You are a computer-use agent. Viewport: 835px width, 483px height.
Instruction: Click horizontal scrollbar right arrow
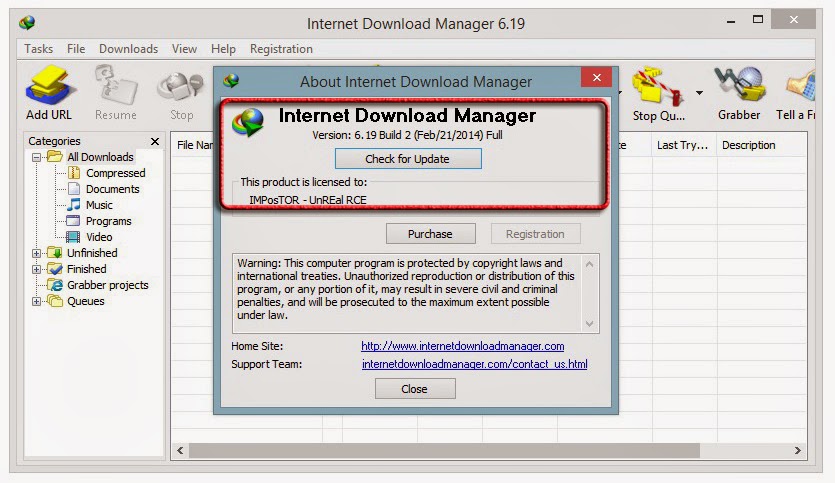coord(798,451)
